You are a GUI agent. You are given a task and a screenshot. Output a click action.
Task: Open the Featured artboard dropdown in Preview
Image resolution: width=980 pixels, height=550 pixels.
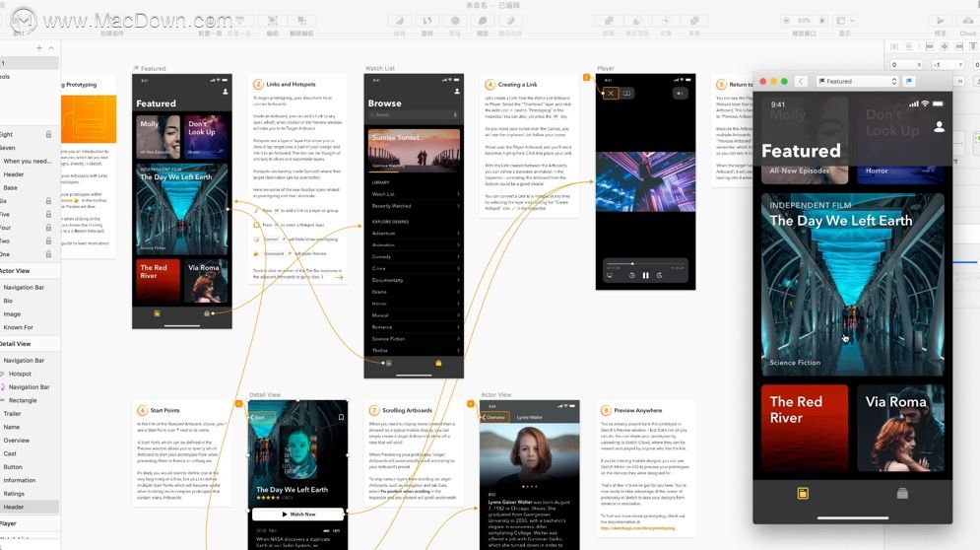(858, 82)
